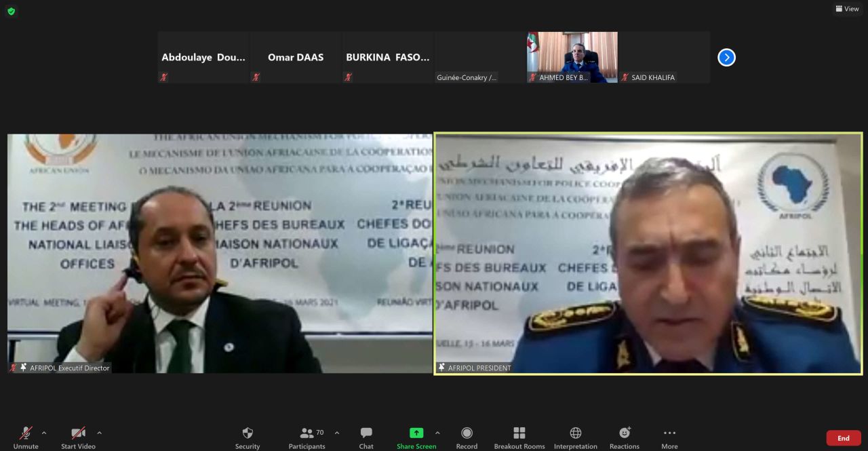Show next participants with blue arrow
Image resolution: width=868 pixels, height=451 pixels.
[x=726, y=58]
